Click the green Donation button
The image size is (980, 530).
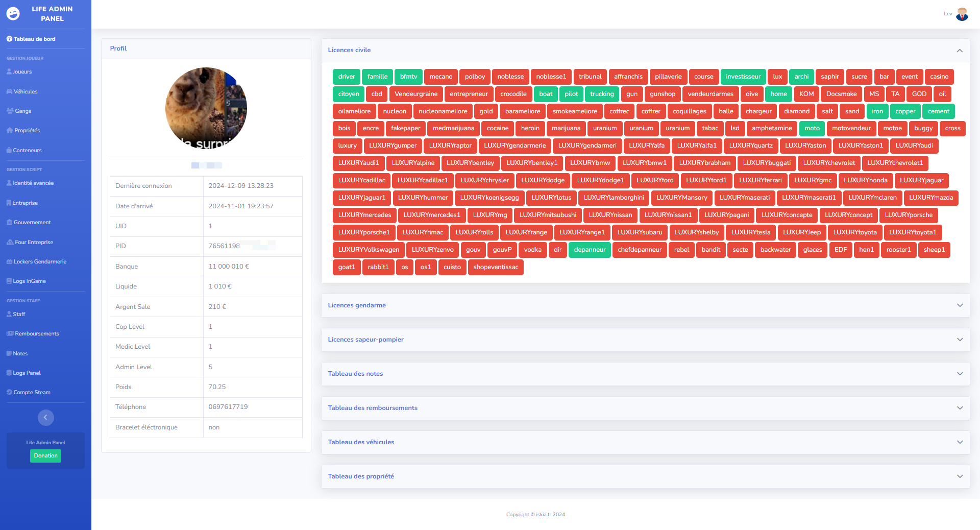pyautogui.click(x=45, y=456)
